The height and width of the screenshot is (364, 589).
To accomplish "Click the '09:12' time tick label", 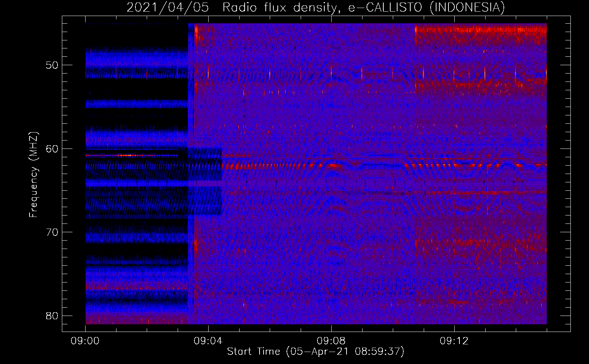I will pyautogui.click(x=454, y=341).
